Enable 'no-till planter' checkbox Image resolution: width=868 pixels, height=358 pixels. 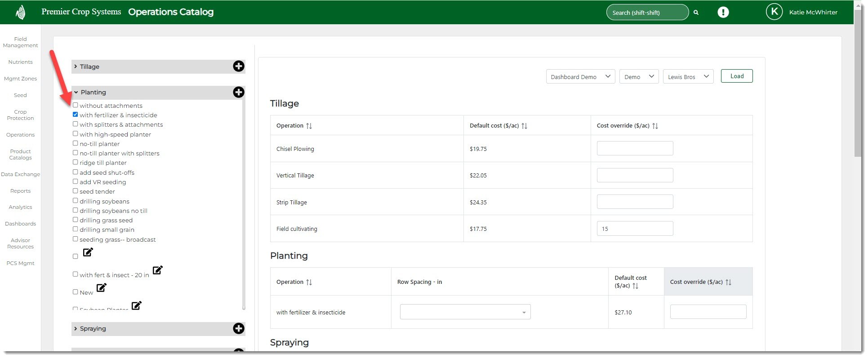(76, 143)
